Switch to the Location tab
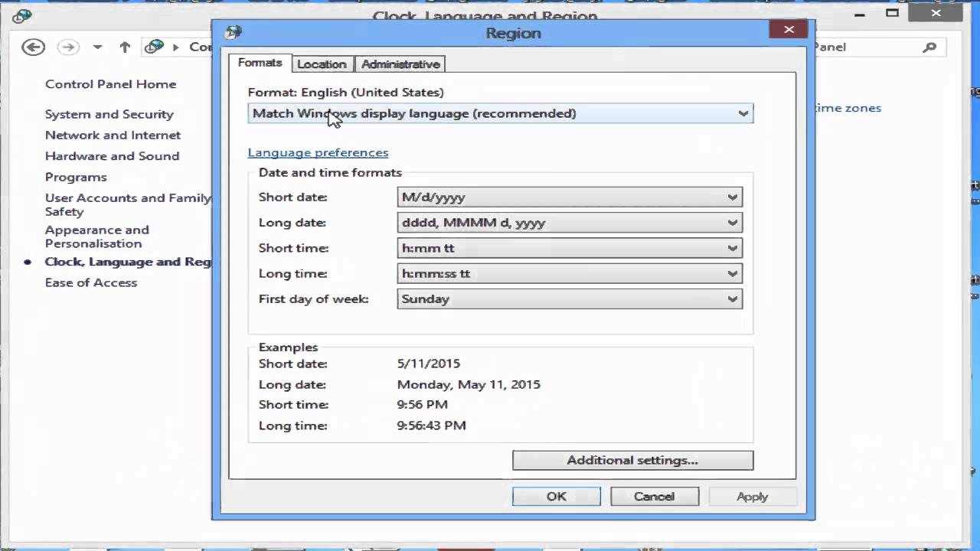 point(322,64)
